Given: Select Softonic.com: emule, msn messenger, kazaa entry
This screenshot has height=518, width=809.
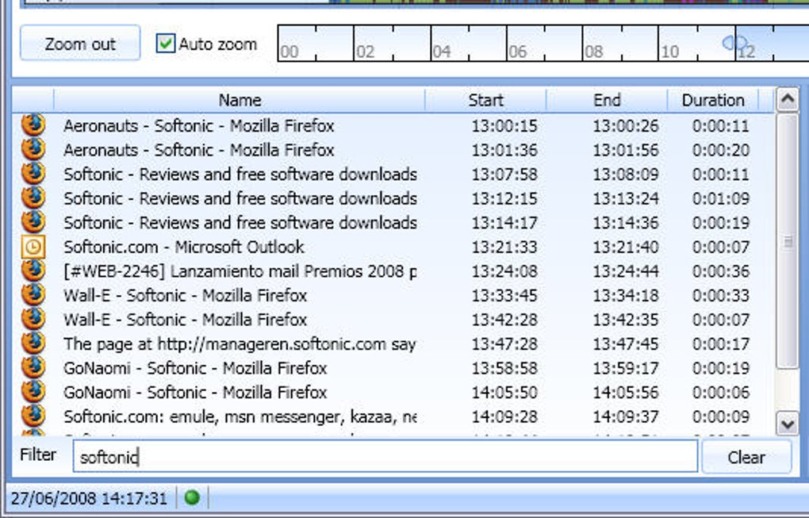Looking at the screenshot, I should (x=393, y=416).
